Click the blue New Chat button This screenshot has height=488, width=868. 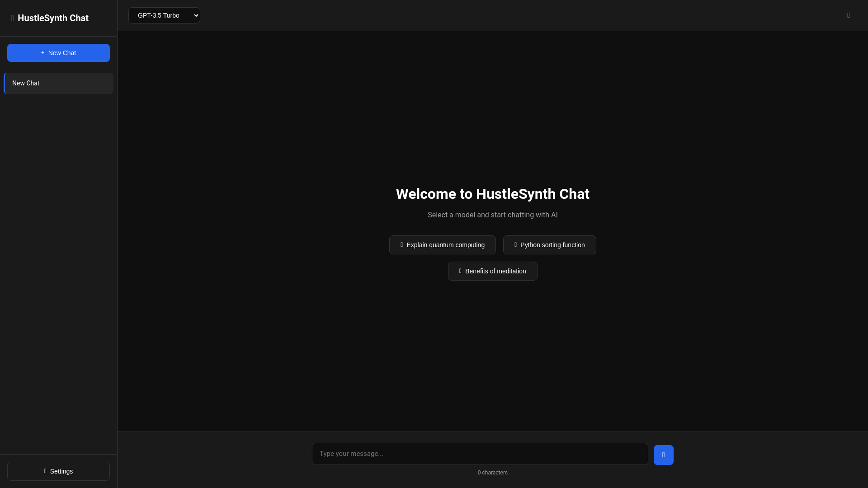[x=58, y=53]
